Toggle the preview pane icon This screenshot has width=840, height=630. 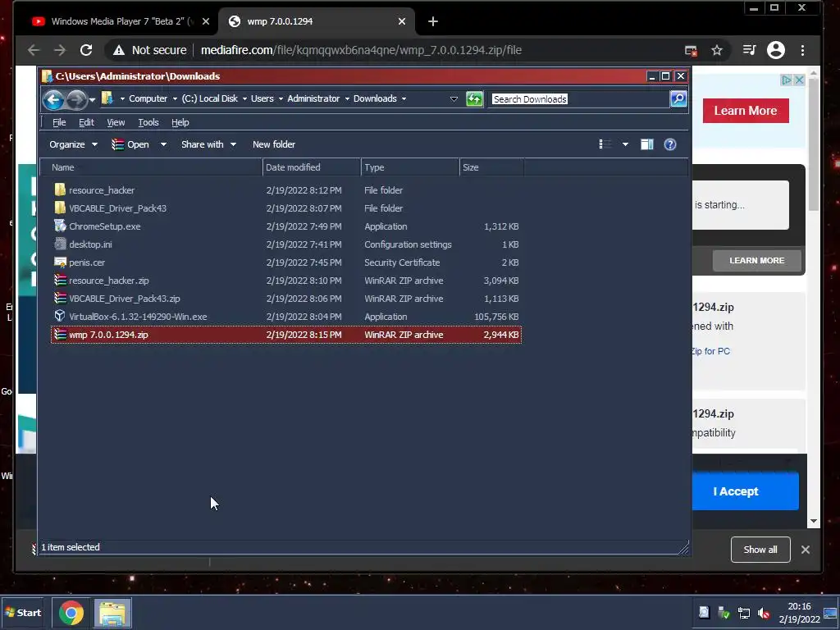tap(646, 144)
